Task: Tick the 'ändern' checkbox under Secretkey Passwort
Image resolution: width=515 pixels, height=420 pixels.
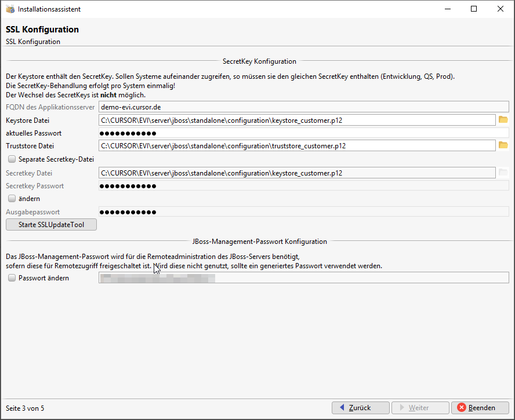Action: [12, 199]
